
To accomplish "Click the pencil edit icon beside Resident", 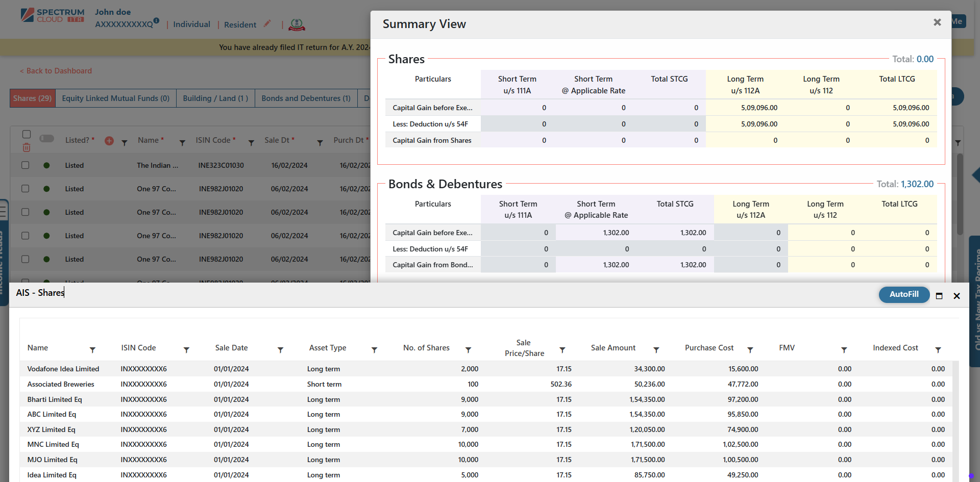I will pos(267,24).
